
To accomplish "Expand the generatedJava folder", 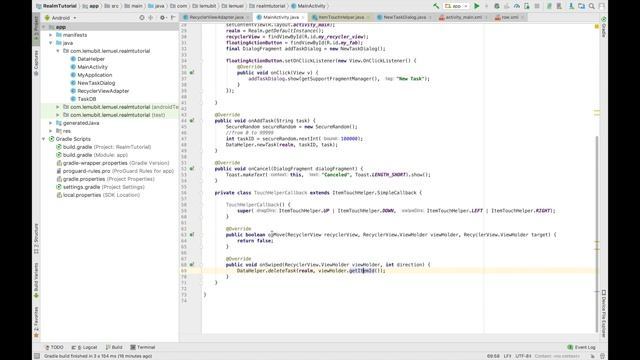I will 51,123.
